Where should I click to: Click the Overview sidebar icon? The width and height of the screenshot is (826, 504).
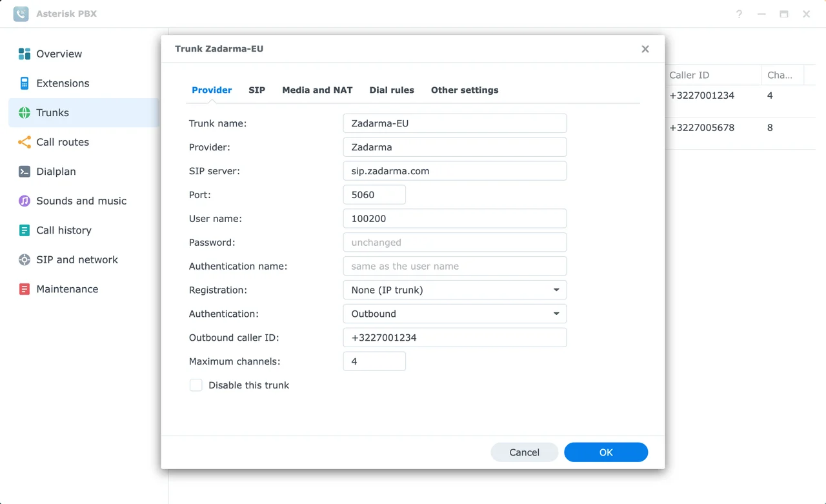[25, 54]
